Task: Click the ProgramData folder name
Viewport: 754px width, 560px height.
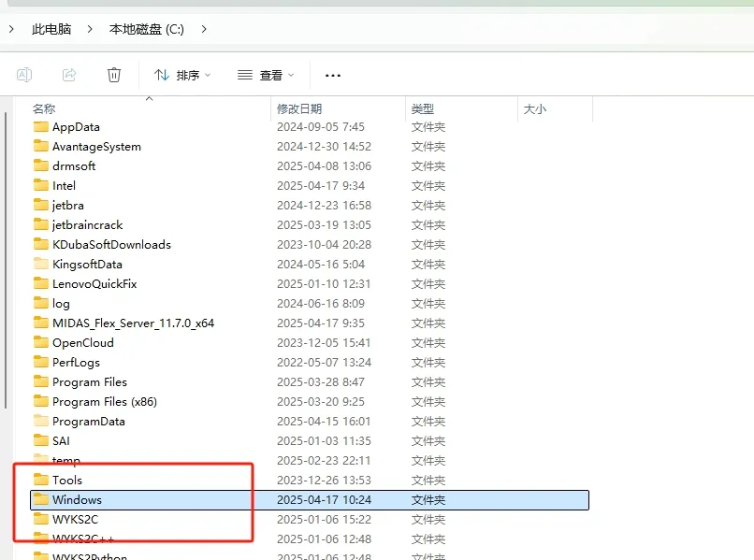Action: (x=89, y=422)
